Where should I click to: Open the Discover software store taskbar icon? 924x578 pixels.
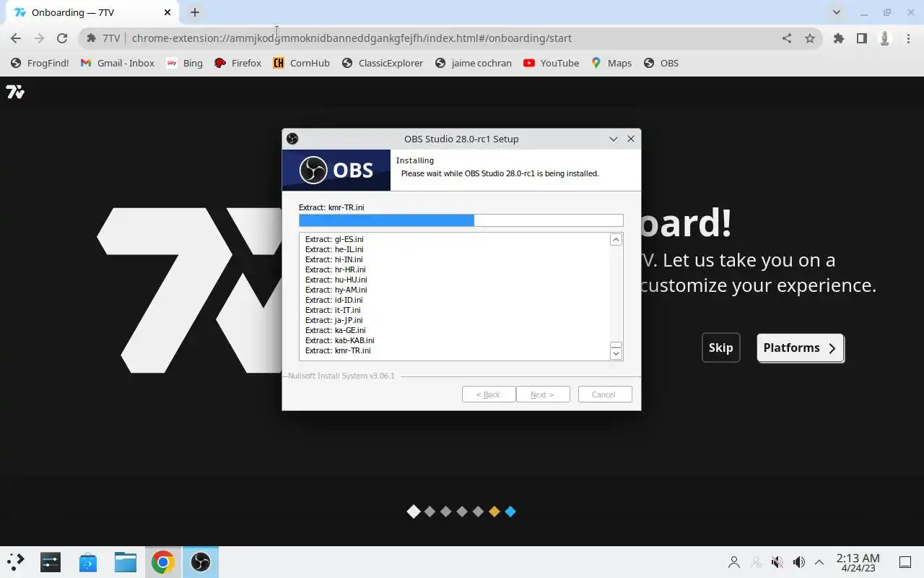pos(88,561)
